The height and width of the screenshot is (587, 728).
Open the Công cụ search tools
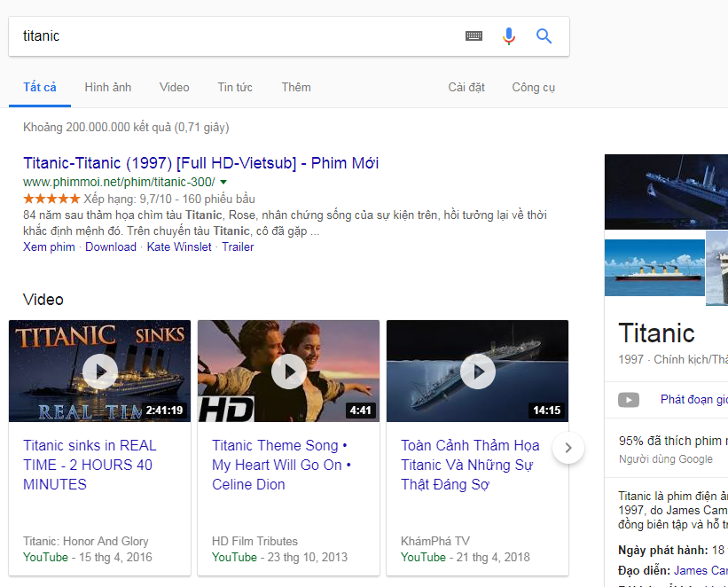(533, 87)
